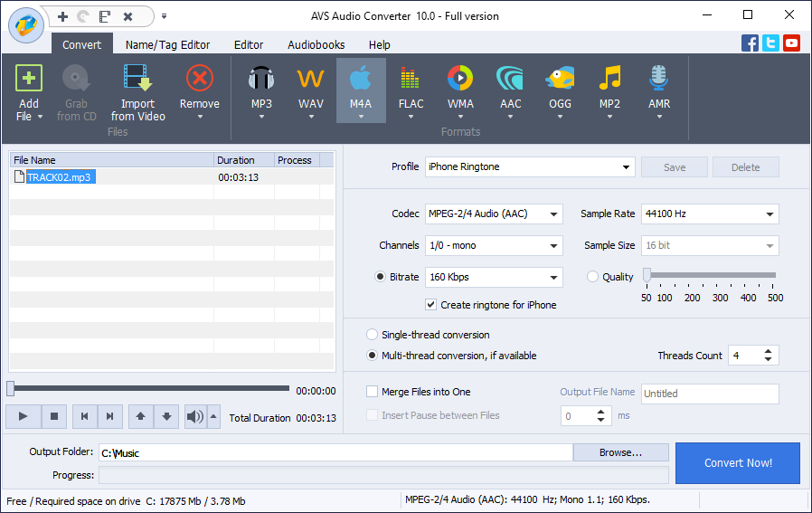Select the M4A format icon
This screenshot has width=812, height=513.
coord(361,78)
